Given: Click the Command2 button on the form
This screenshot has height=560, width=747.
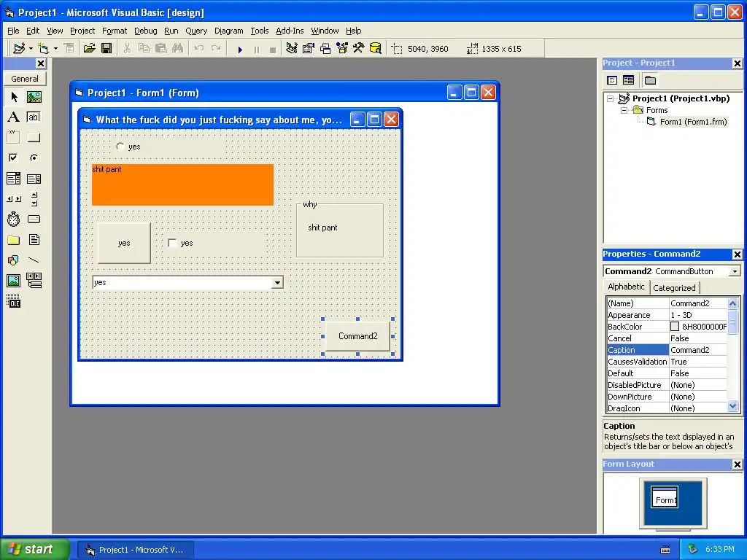Looking at the screenshot, I should point(357,336).
